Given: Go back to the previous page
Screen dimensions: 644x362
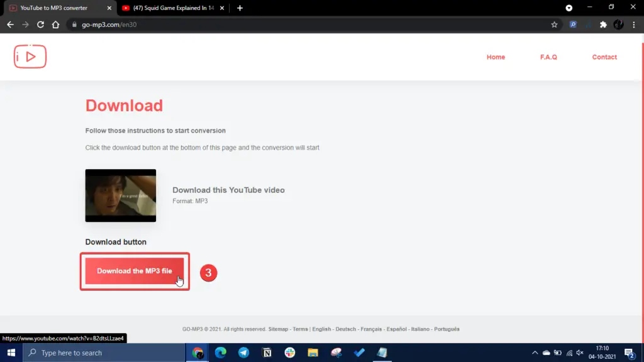Looking at the screenshot, I should [x=10, y=25].
